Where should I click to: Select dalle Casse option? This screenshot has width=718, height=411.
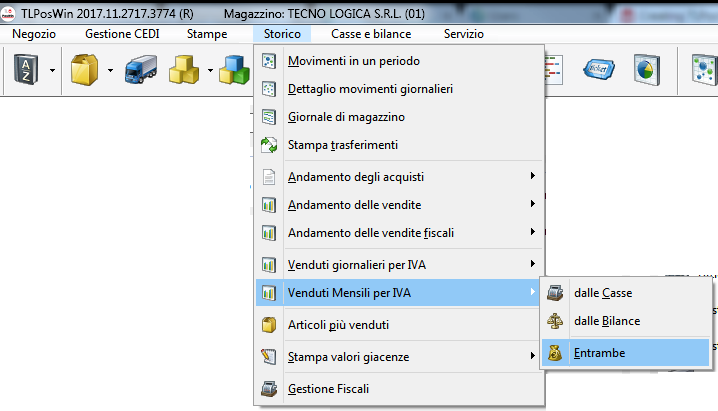coord(602,293)
